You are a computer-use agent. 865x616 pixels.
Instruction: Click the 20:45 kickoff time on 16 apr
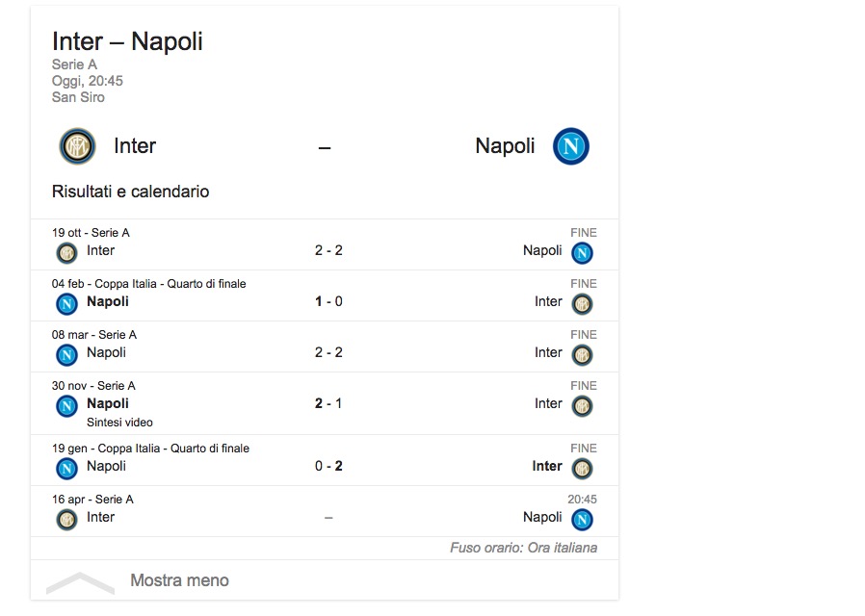pos(582,500)
